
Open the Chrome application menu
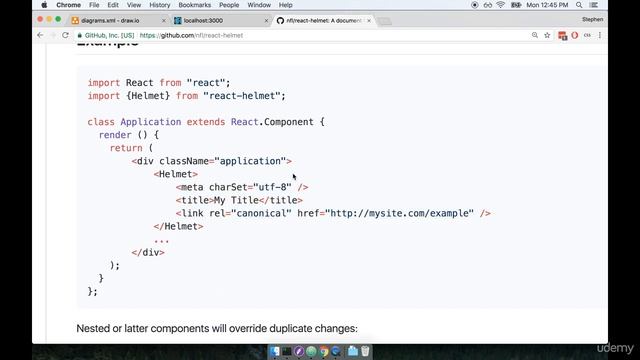(69, 5)
